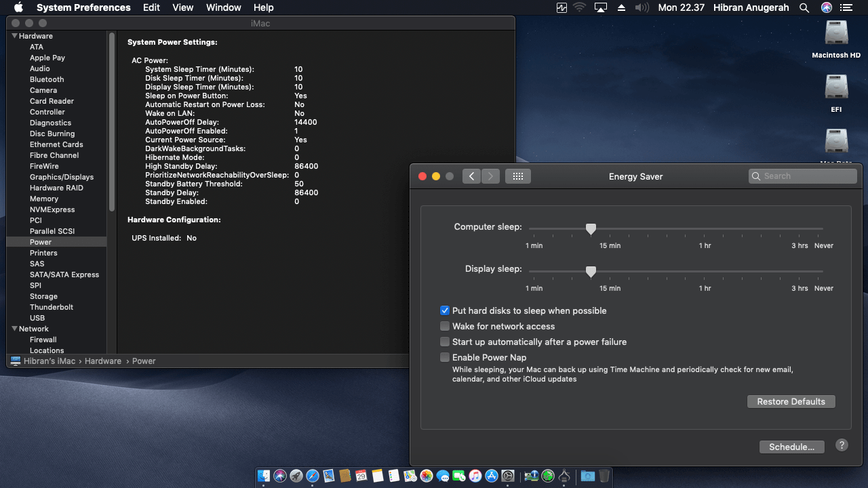The image size is (868, 488).
Task: Click the volume speaker icon in menu bar
Action: [642, 7]
